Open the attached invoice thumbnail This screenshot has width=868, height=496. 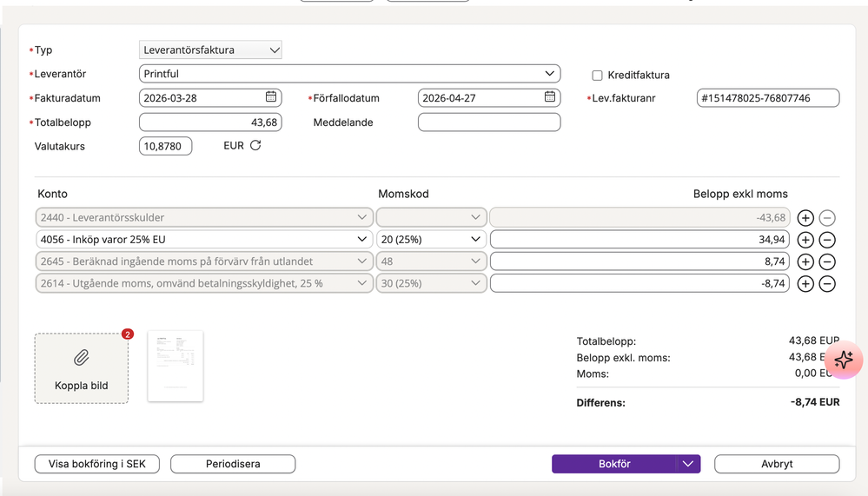pos(176,366)
